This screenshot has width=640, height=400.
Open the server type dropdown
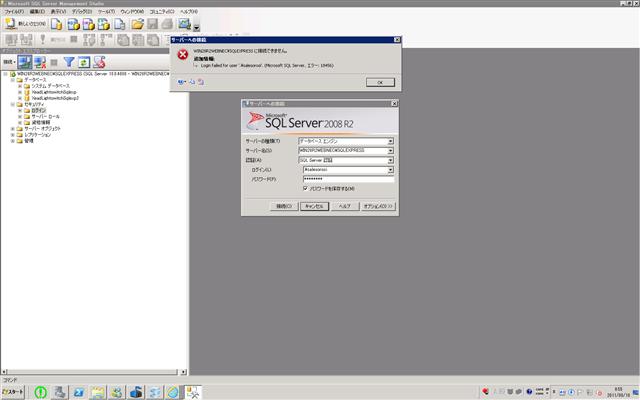390,141
